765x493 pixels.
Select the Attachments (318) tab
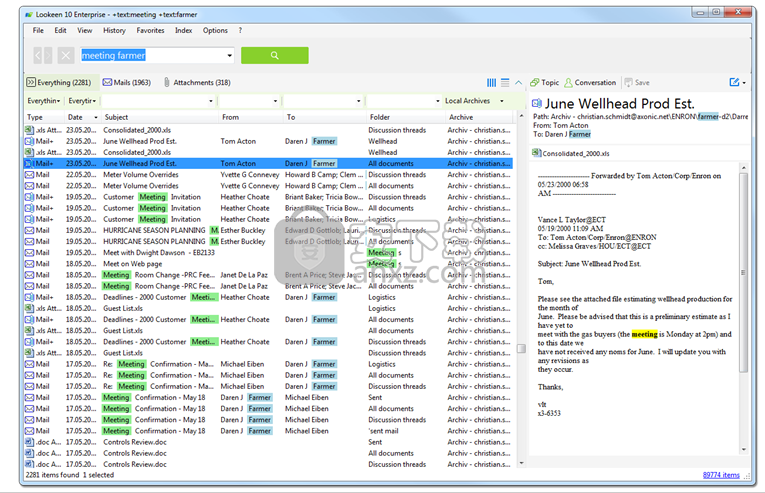(197, 82)
